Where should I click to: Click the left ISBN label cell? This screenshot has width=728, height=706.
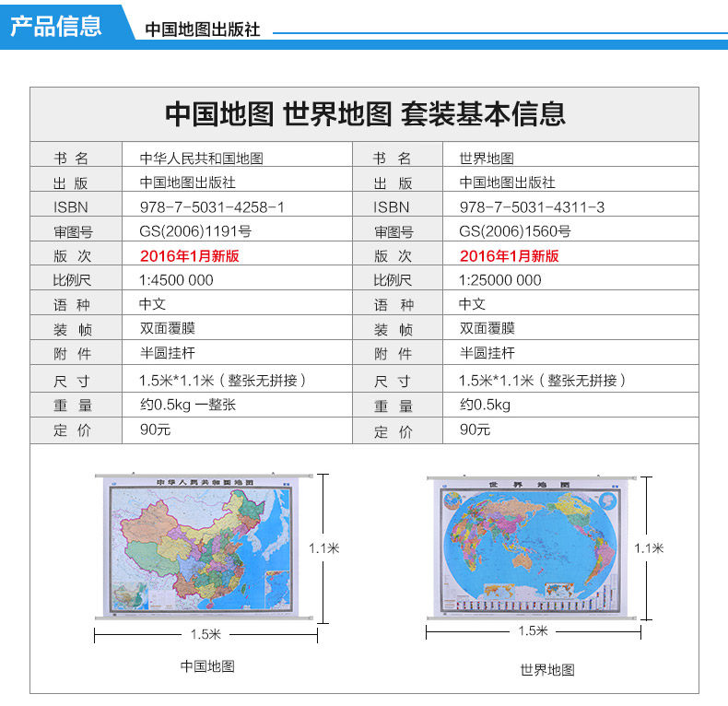(x=76, y=204)
